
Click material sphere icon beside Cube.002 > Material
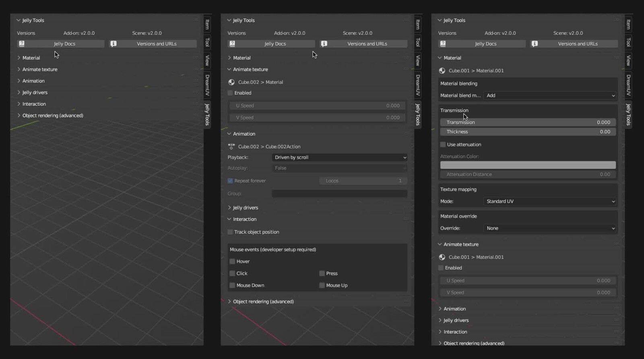(x=231, y=82)
